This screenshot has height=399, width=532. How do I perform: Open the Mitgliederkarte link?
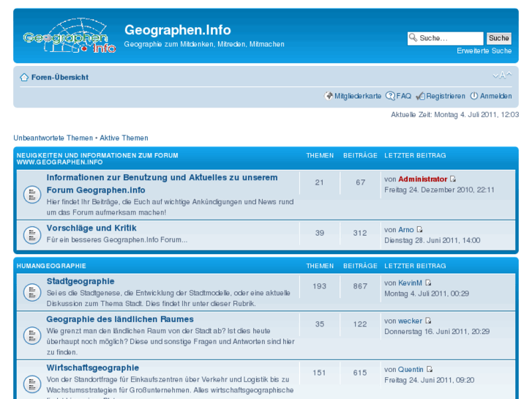358,96
